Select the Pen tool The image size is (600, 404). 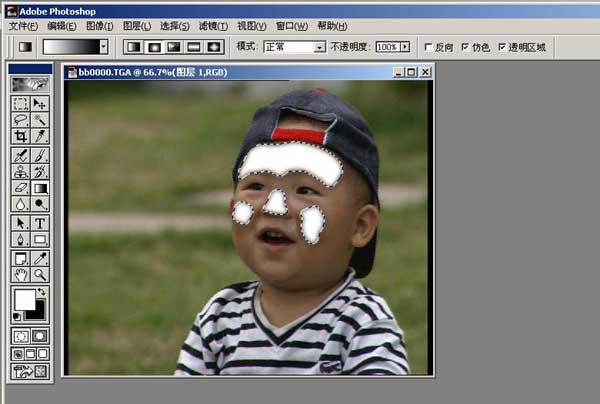[21, 239]
